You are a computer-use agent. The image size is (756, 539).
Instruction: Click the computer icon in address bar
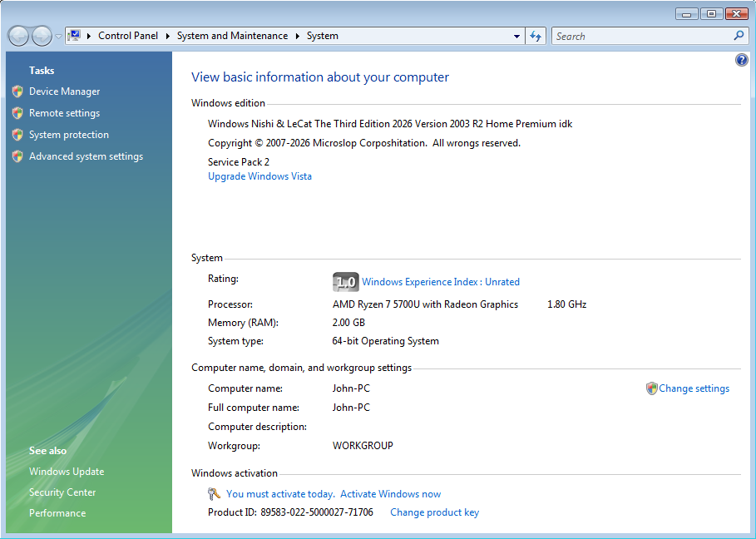75,36
